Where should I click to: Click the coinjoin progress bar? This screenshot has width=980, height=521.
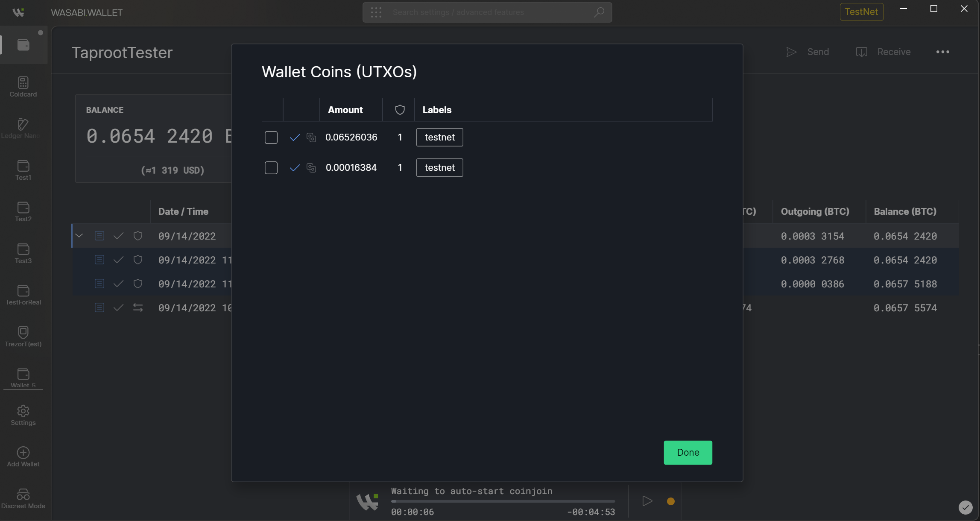tap(503, 501)
